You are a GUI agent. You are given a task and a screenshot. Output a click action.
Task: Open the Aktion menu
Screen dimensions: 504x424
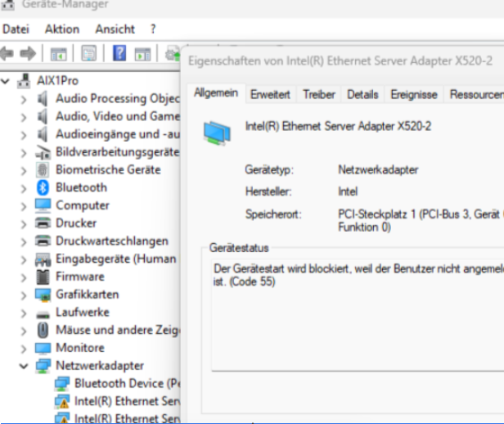coord(62,29)
